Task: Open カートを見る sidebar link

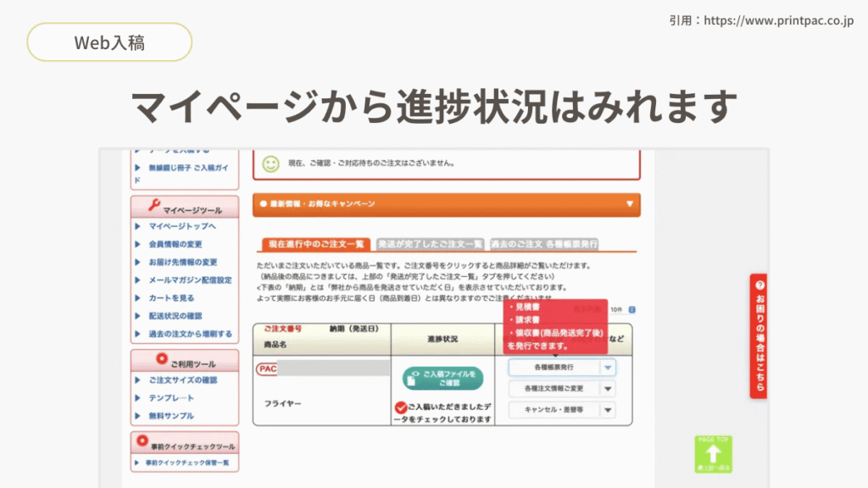Action: tap(171, 297)
